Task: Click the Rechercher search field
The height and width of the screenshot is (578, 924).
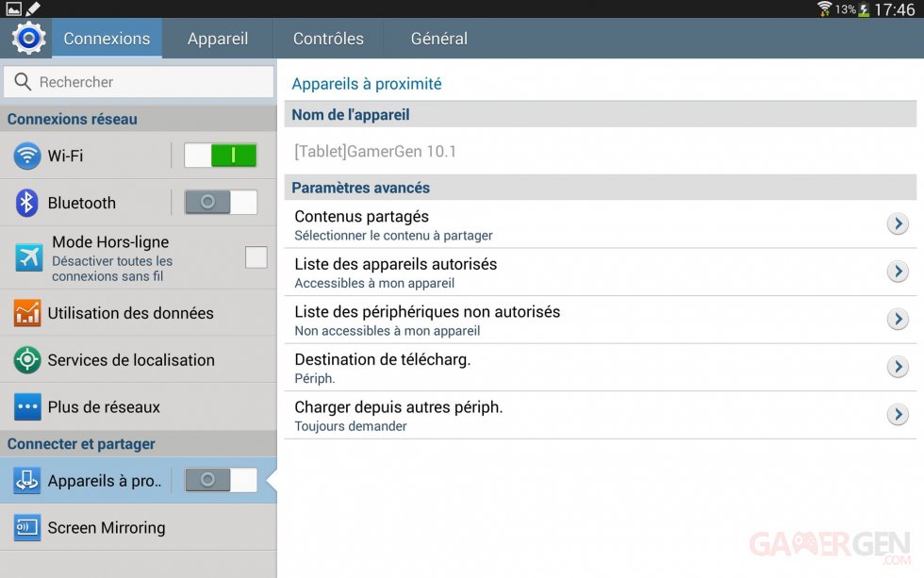Action: (140, 82)
